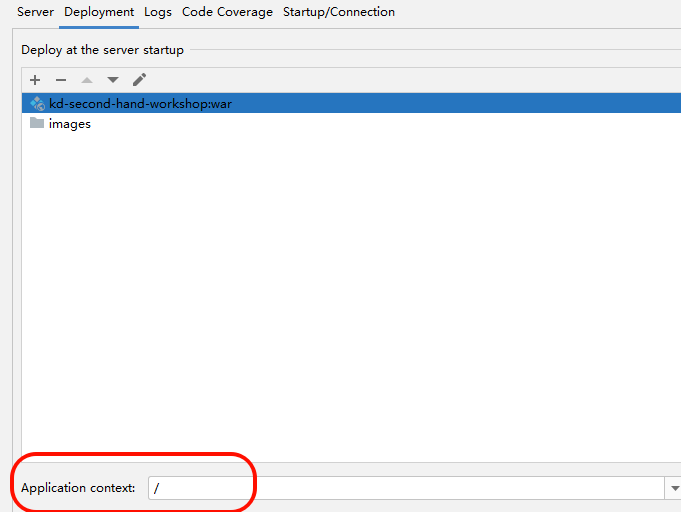Select kd-second-hand-workshop:war deployment entry
This screenshot has height=512, width=681.
[140, 103]
